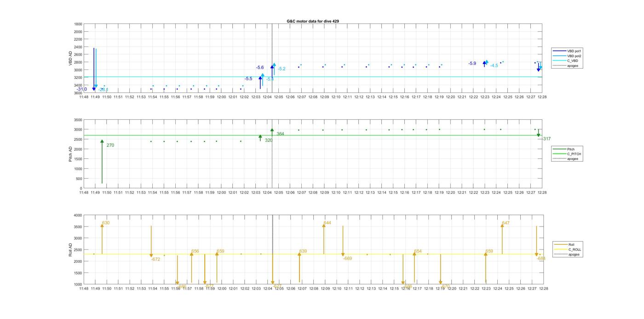The image size is (644, 319).
Task: Click the 659 roll label near 12:00
Action: [220, 251]
